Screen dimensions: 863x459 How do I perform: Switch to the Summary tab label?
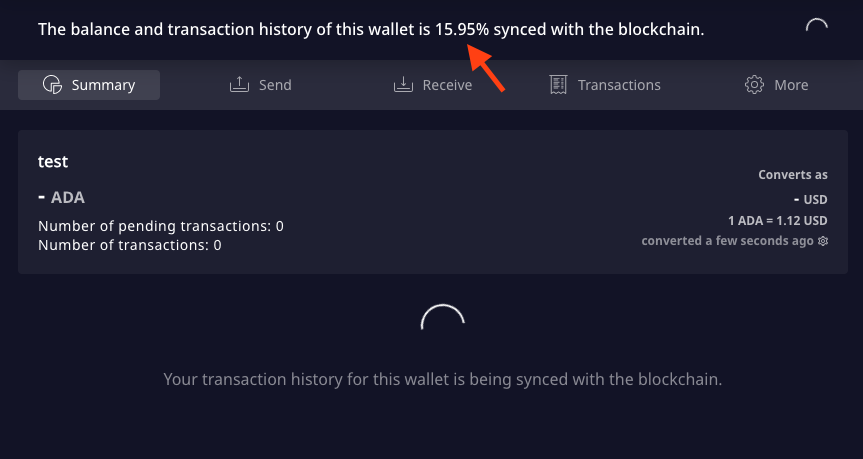(103, 85)
